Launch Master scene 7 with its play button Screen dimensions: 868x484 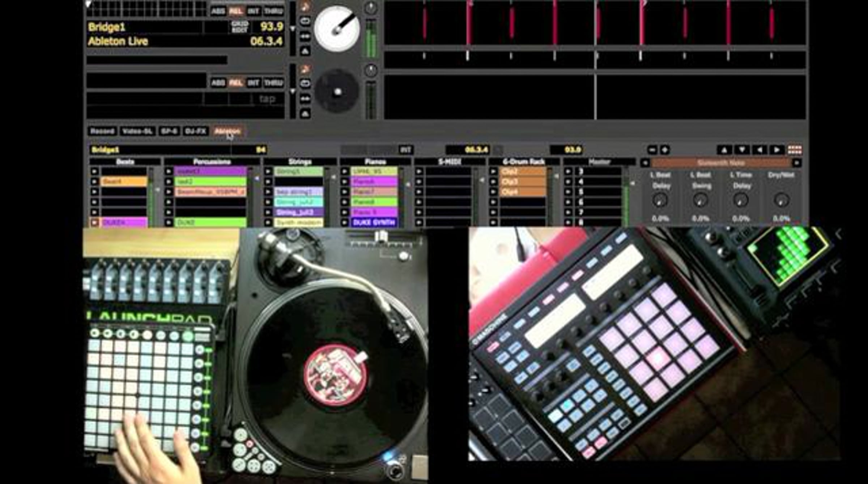coord(568,212)
